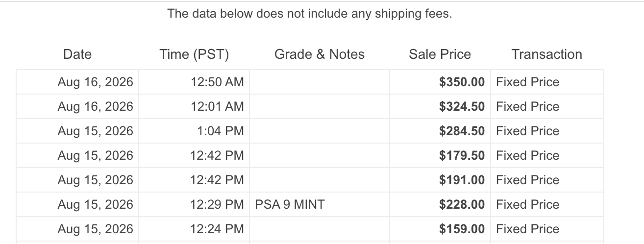Click the Sale Price column header
The height and width of the screenshot is (244, 644).
tap(440, 54)
